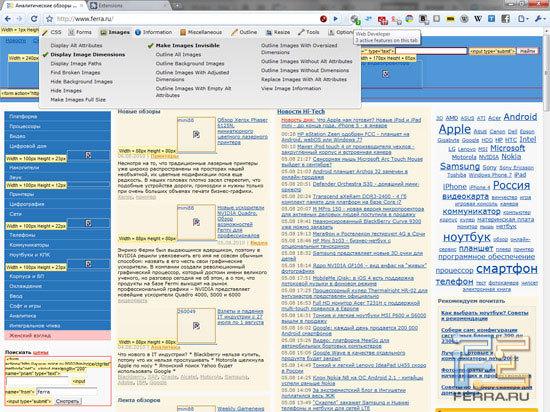Click the round grey W extension icon
Viewport: 550px width, 412px height.
pos(464,19)
